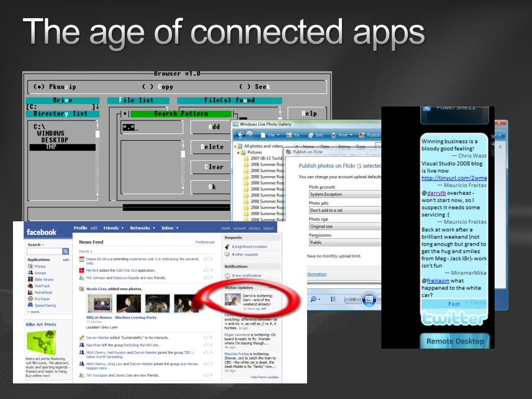Screen dimensions: 532x399
Task: Click hide friend updates link
Action: pos(264,377)
